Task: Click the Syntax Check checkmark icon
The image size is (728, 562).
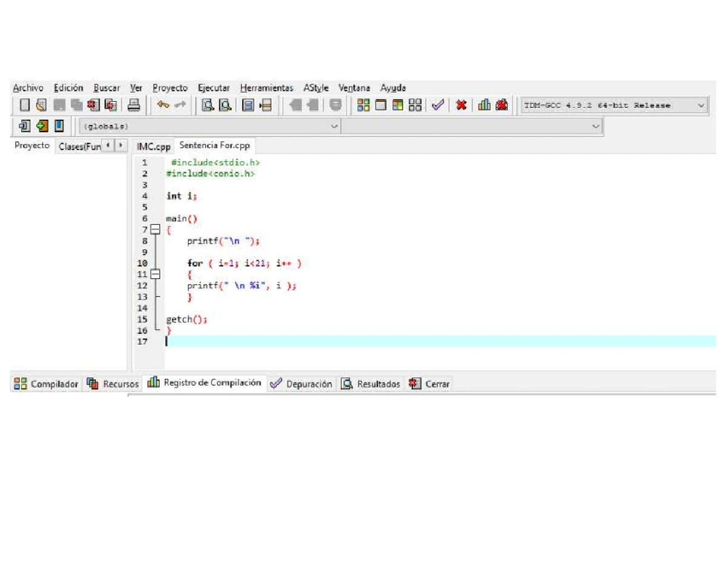Action: click(437, 105)
